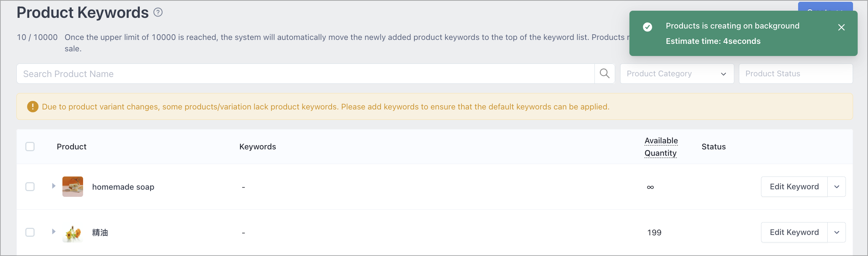Check the 精油 row checkbox
This screenshot has height=256, width=868.
click(x=30, y=232)
